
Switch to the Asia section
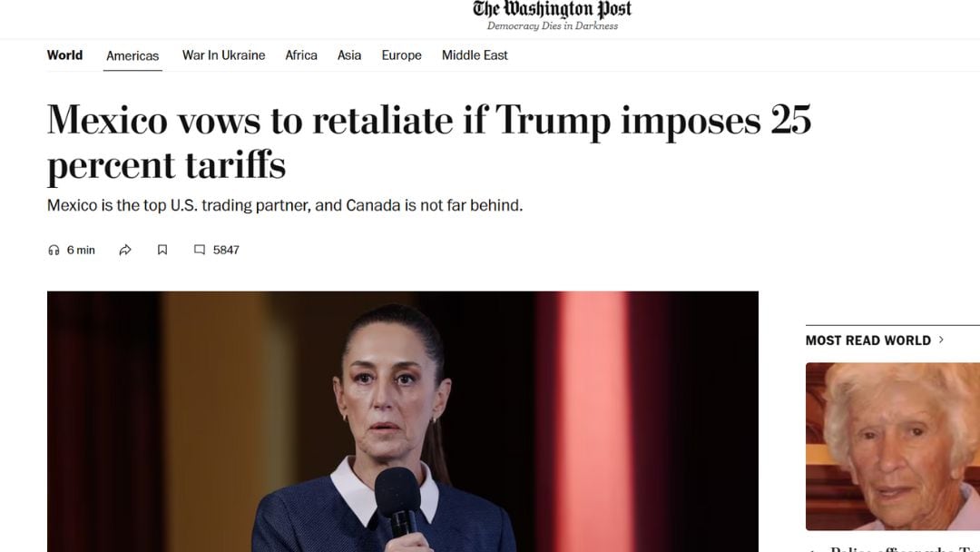[x=349, y=55]
